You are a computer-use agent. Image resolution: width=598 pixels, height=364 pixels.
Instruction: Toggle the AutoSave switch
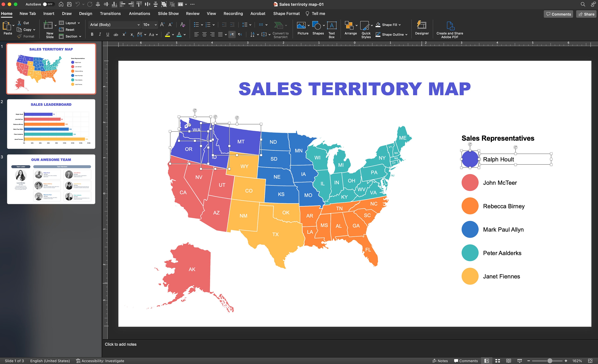(x=48, y=4)
